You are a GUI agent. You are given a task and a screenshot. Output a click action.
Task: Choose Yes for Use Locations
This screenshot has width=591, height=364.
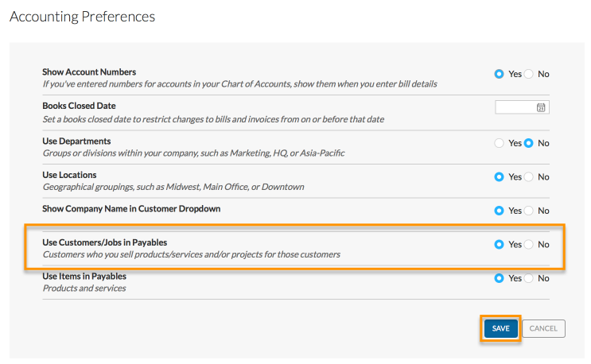(499, 177)
